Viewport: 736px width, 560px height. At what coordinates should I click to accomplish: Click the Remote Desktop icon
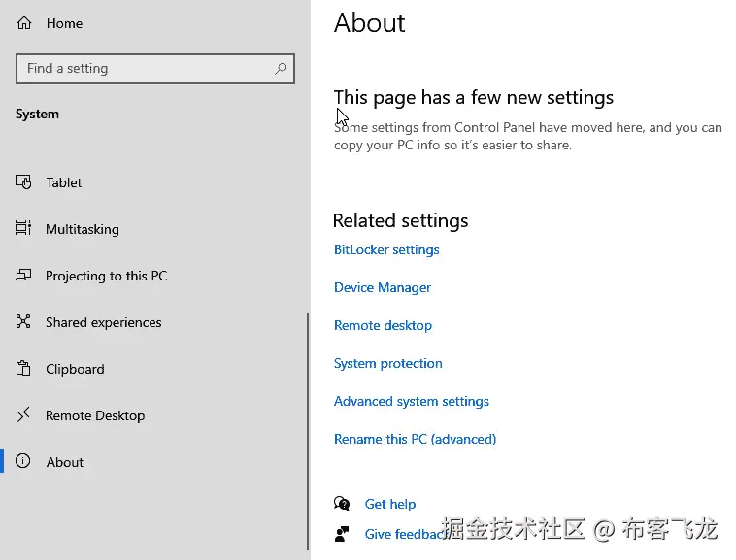[23, 414]
